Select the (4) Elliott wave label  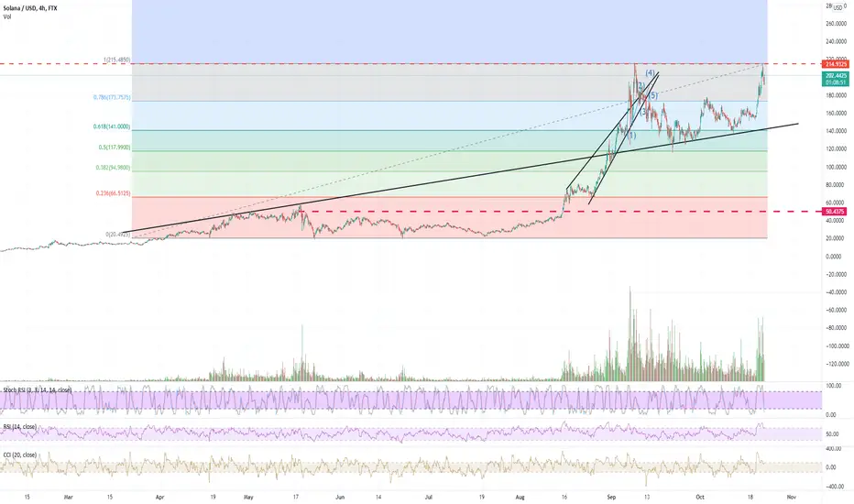tap(651, 73)
